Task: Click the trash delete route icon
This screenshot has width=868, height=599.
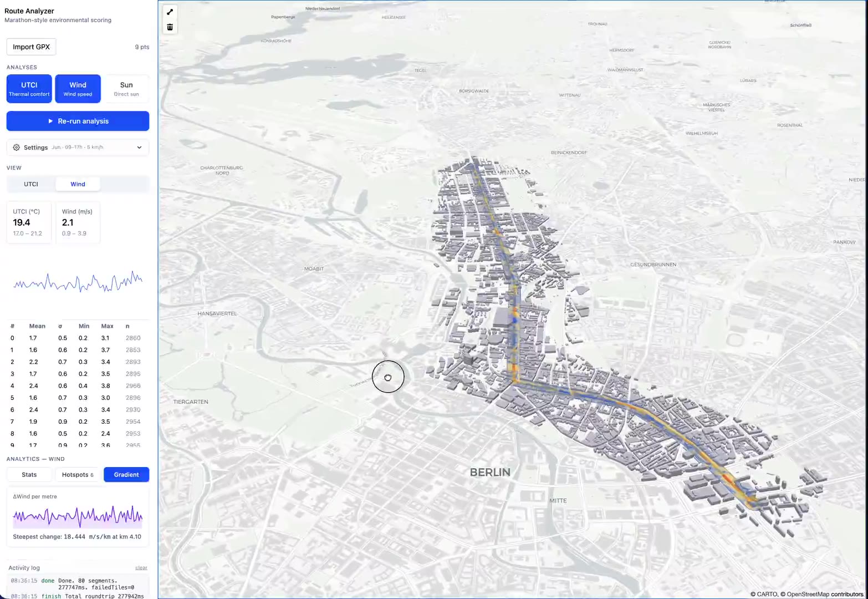Action: [170, 27]
